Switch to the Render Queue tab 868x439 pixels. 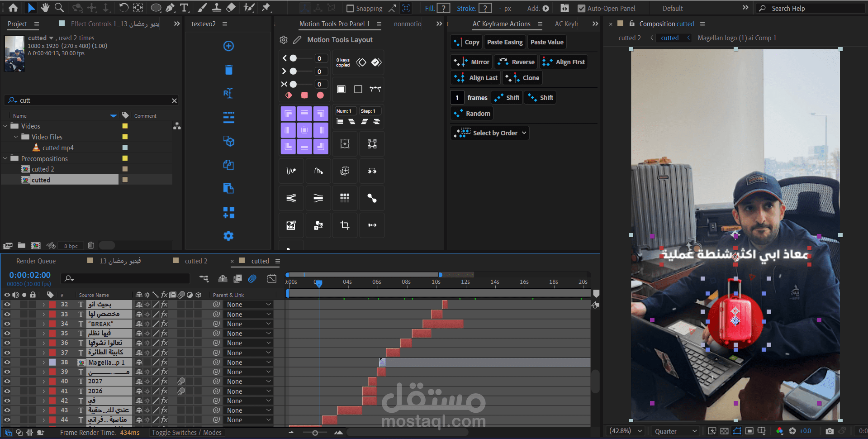coord(36,261)
